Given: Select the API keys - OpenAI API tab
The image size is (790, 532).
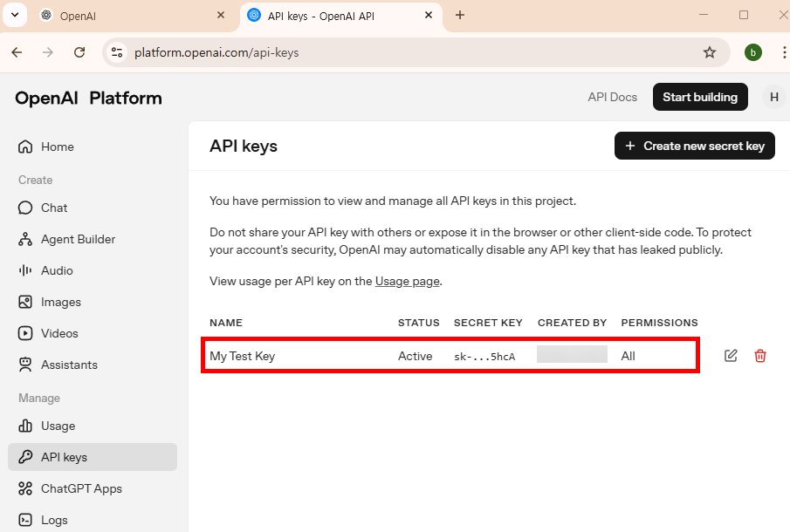Looking at the screenshot, I should [340, 16].
